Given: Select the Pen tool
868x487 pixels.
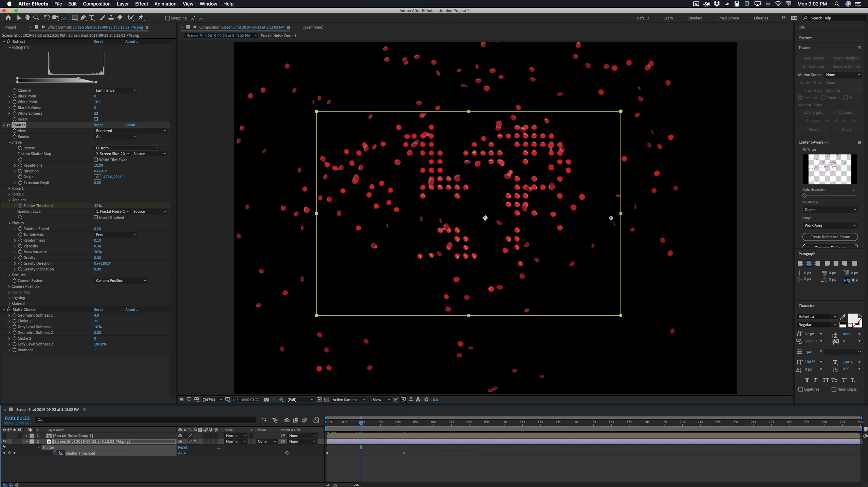Looking at the screenshot, I should [x=83, y=18].
